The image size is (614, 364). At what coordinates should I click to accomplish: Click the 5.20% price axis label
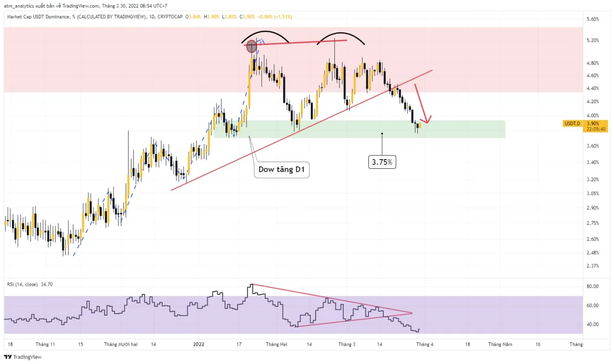(592, 40)
